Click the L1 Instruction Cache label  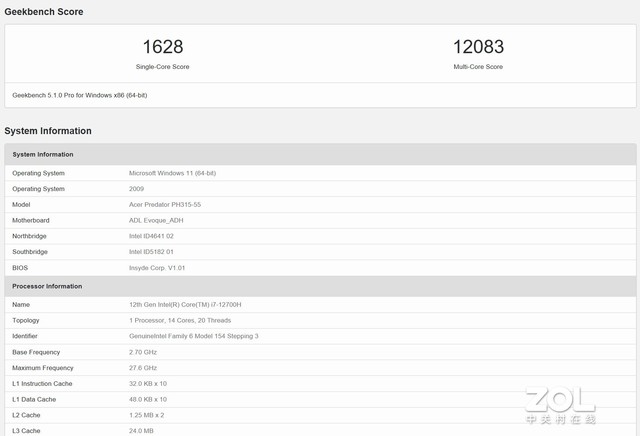pyautogui.click(x=42, y=384)
